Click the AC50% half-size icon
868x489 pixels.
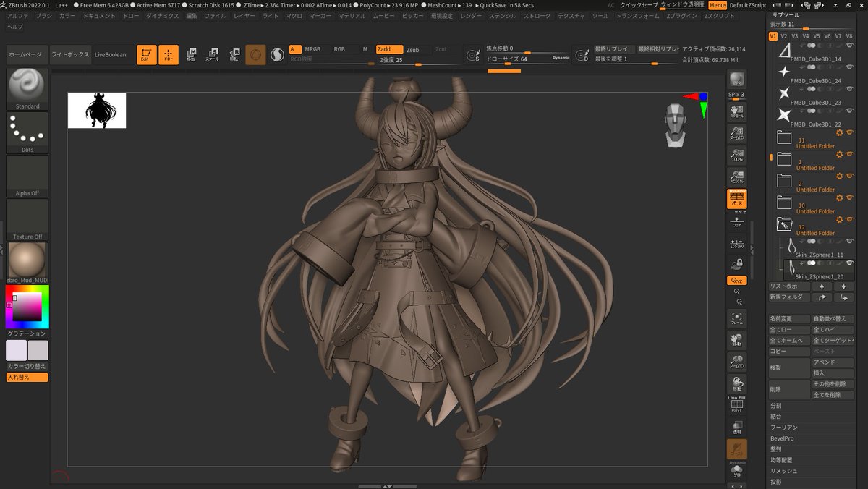737,176
